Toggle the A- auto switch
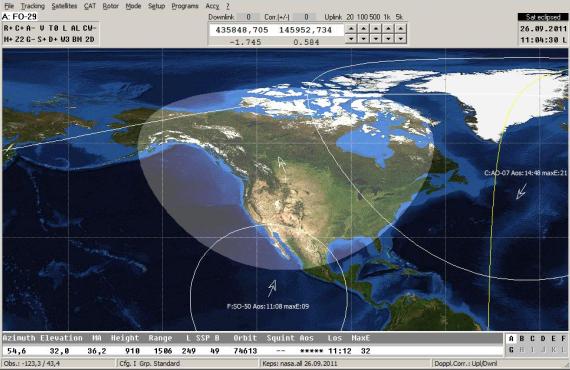This screenshot has width=570, height=370. 31,28
